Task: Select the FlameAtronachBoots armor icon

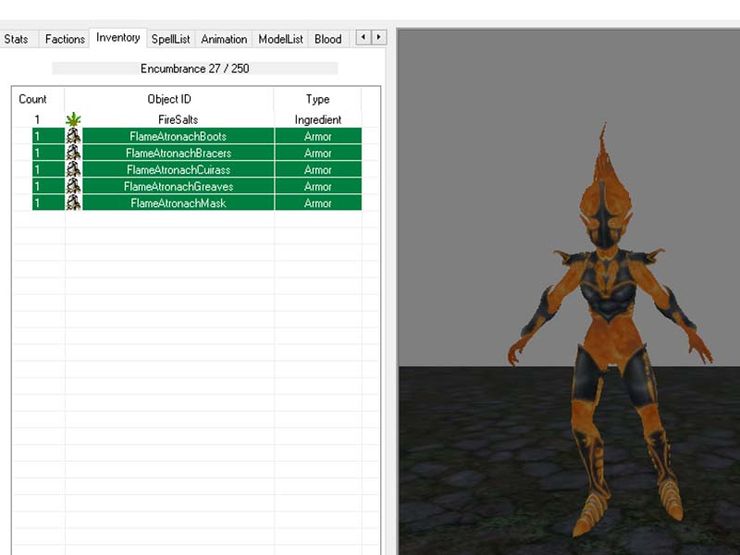Action: coord(73,136)
